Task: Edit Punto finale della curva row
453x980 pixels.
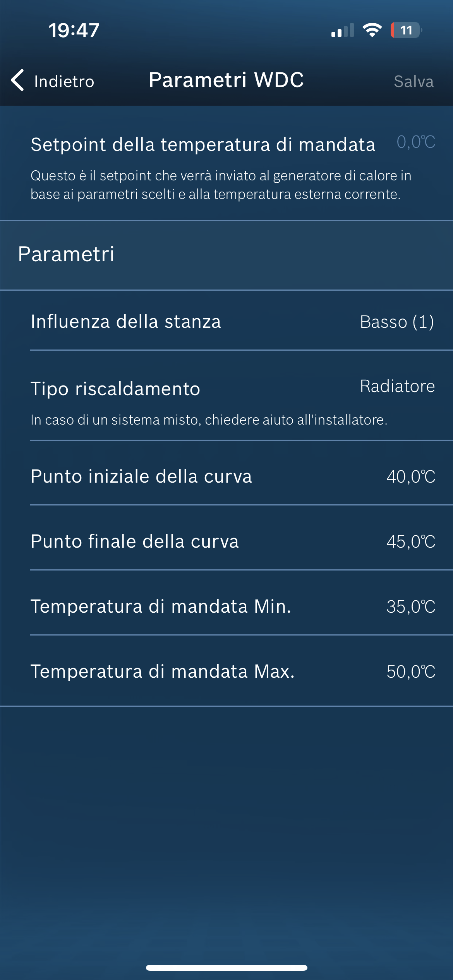Action: click(x=135, y=541)
